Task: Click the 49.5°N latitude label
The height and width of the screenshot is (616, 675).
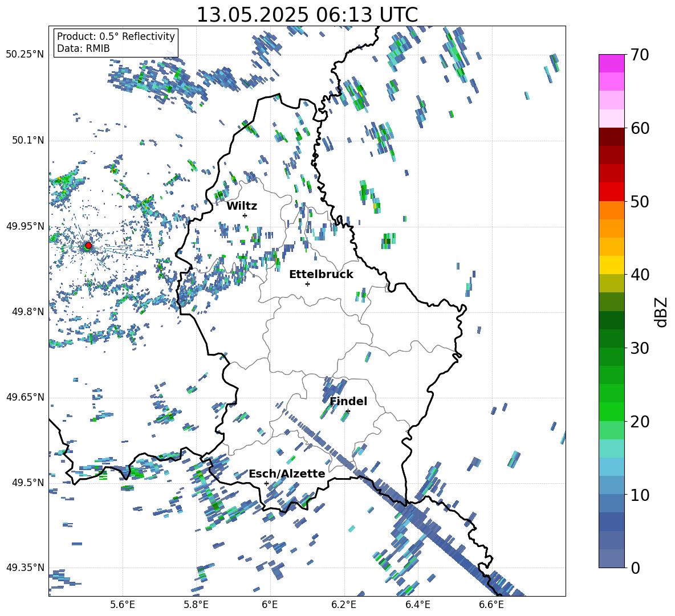Action: click(x=28, y=482)
